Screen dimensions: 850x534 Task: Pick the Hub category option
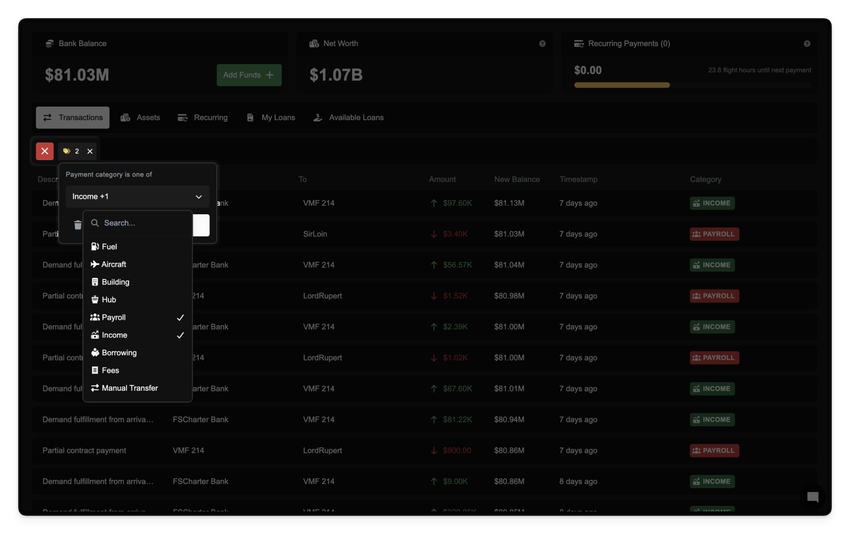[109, 300]
